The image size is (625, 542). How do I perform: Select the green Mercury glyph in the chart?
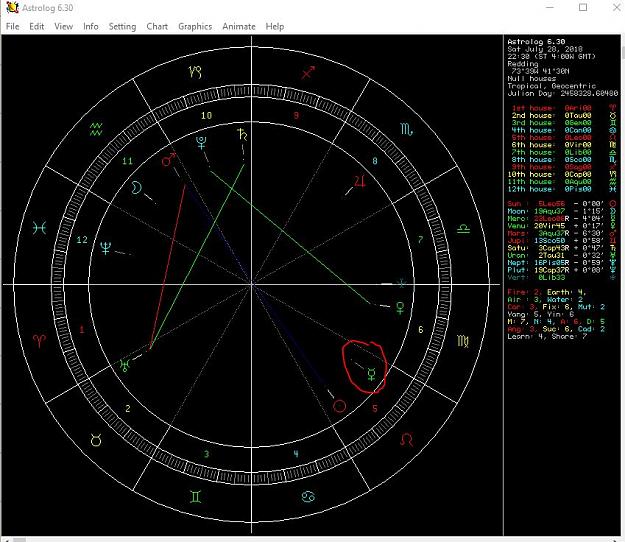click(x=371, y=375)
